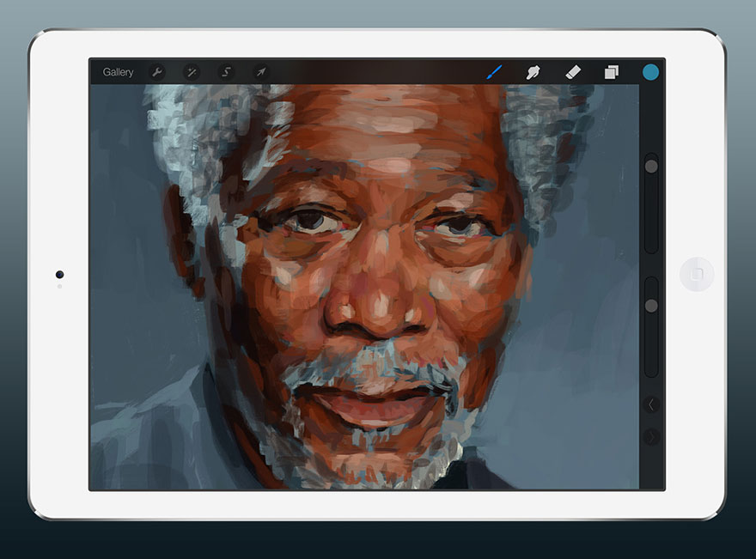Viewport: 756px width, 559px height.
Task: Tap the brush size slider knob
Action: click(651, 166)
